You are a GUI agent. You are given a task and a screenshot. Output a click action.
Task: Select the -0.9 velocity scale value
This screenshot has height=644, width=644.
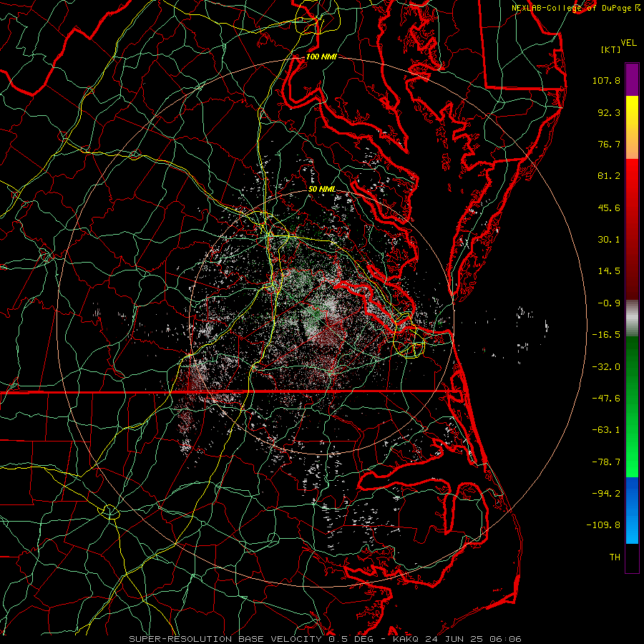tap(609, 303)
